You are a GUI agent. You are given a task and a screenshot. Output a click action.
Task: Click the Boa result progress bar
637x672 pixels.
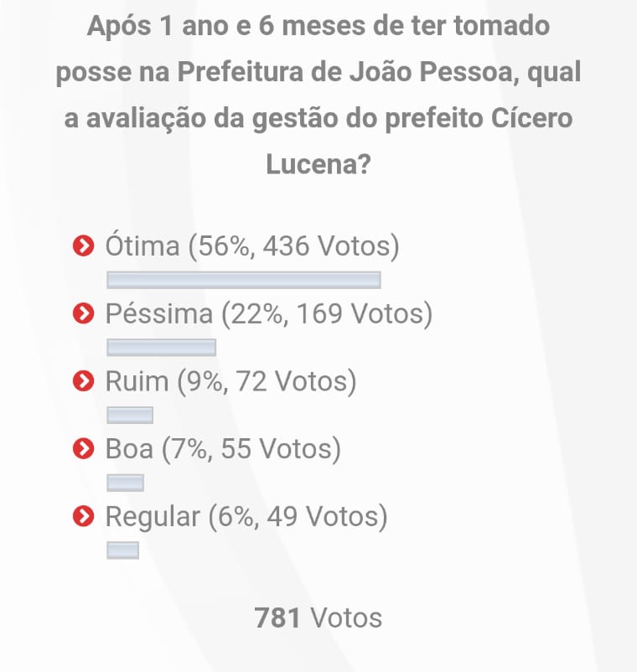click(x=126, y=483)
